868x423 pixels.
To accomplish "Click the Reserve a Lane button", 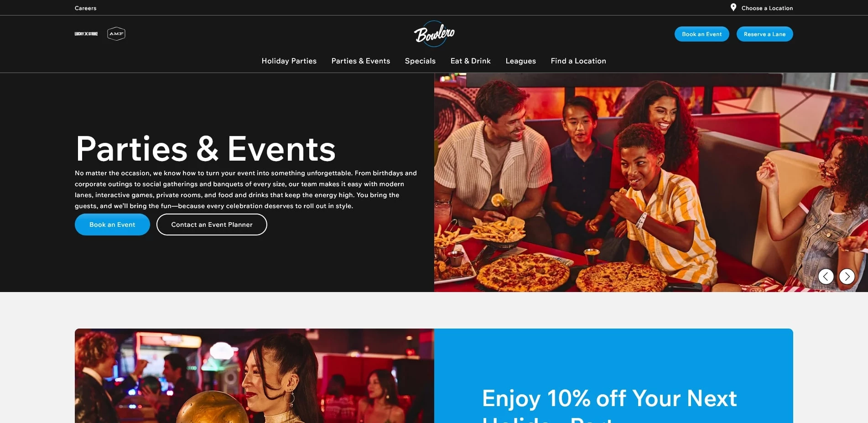I will [x=765, y=34].
